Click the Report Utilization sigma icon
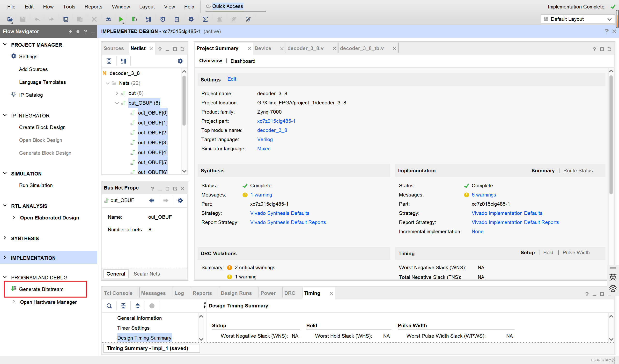619x364 pixels. click(x=205, y=19)
